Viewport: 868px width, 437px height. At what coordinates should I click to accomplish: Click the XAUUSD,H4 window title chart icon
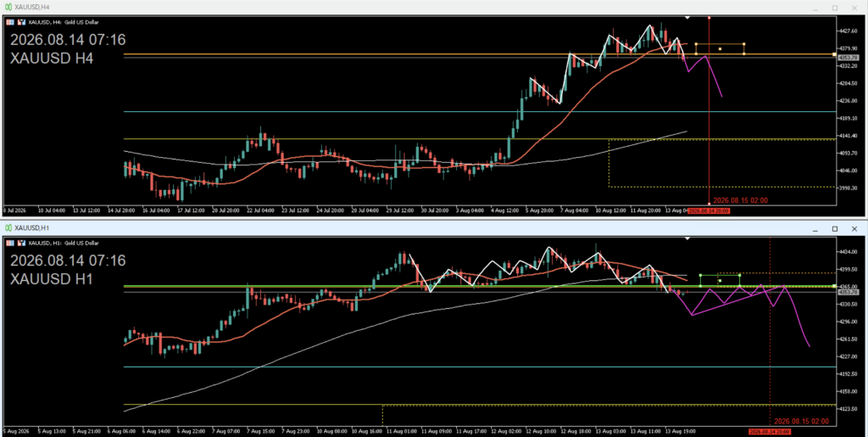pyautogui.click(x=8, y=7)
